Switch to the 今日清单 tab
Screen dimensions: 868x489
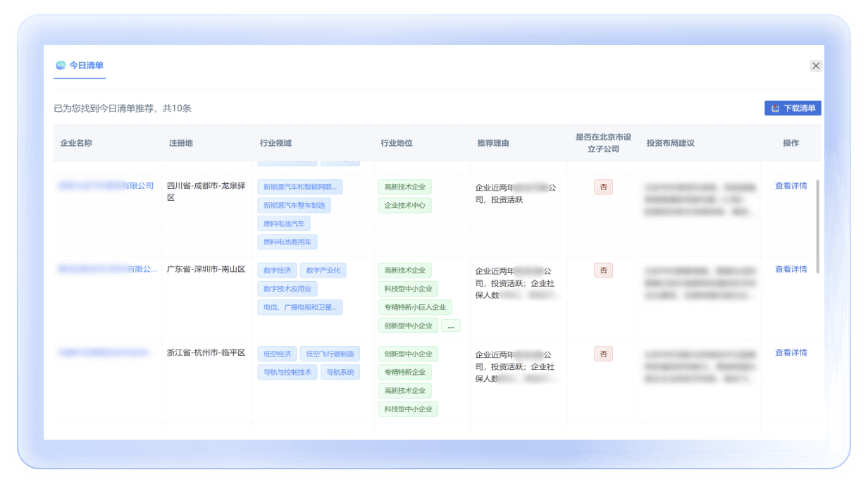click(86, 66)
